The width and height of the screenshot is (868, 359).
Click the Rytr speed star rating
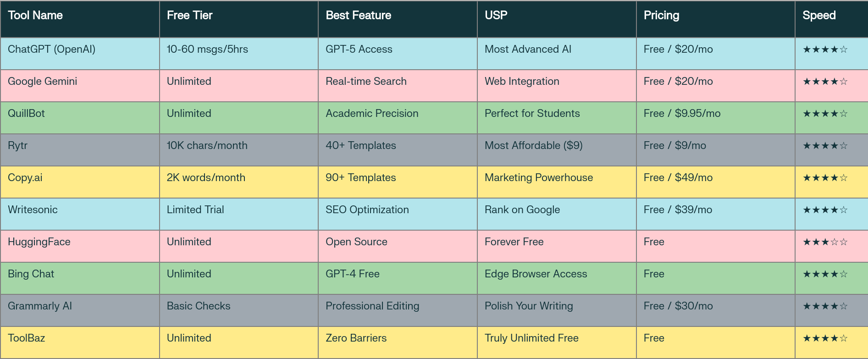coord(825,146)
